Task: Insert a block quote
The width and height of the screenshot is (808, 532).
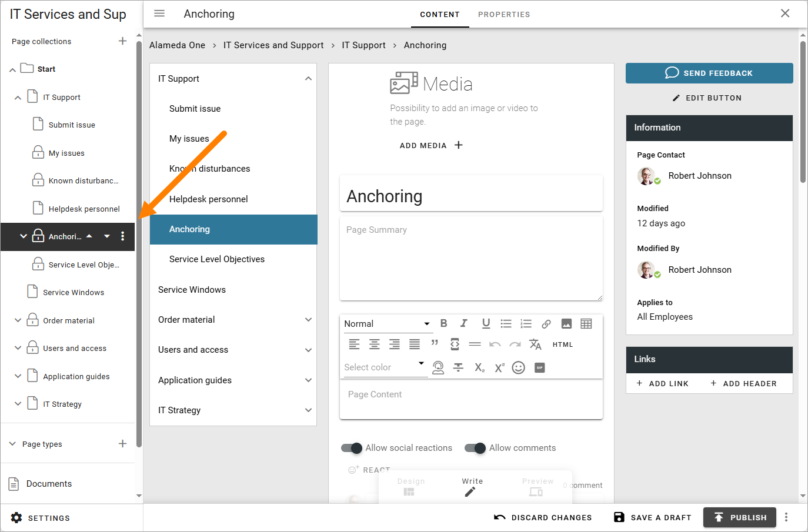Action: click(x=435, y=343)
